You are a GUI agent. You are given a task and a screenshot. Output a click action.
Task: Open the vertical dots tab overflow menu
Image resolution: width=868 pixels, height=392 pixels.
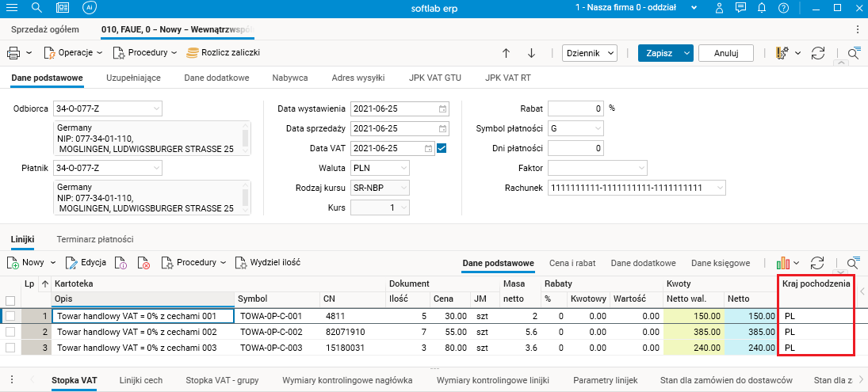pyautogui.click(x=858, y=29)
